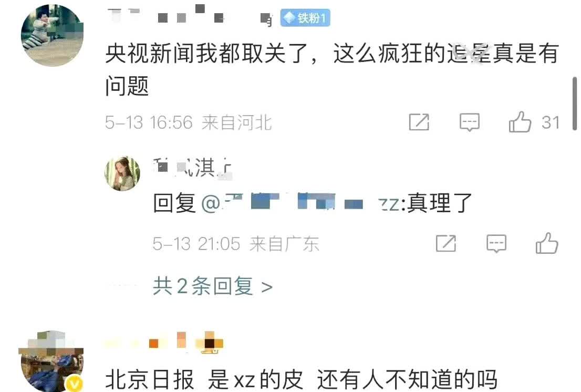
Task: Tap the repost icon on the 16:56 comment
Action: pyautogui.click(x=419, y=122)
